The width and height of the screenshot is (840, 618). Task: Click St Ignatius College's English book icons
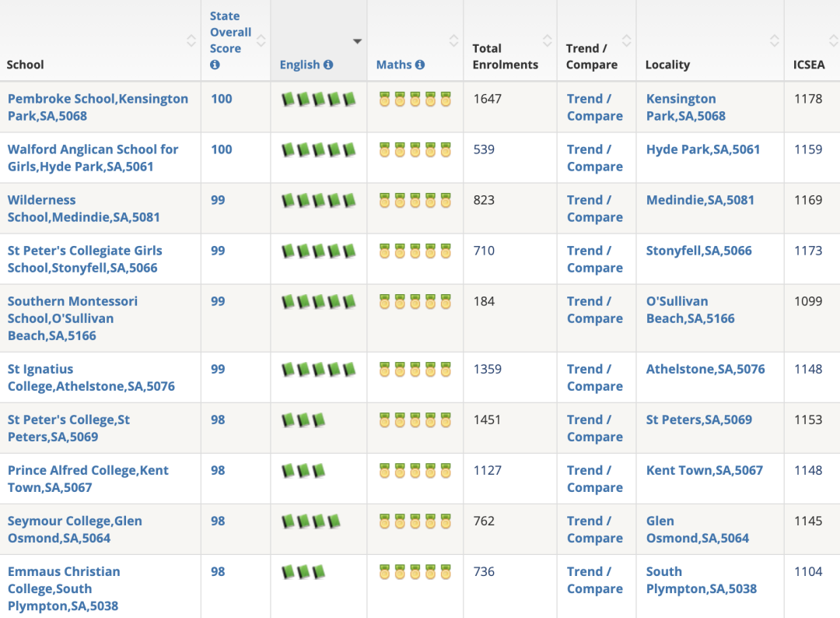point(319,369)
